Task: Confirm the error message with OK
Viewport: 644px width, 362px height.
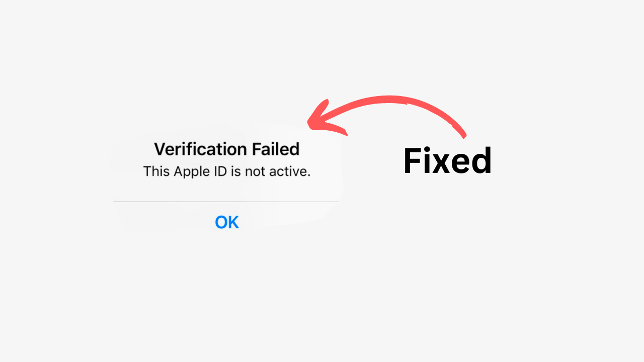Action: click(x=226, y=222)
